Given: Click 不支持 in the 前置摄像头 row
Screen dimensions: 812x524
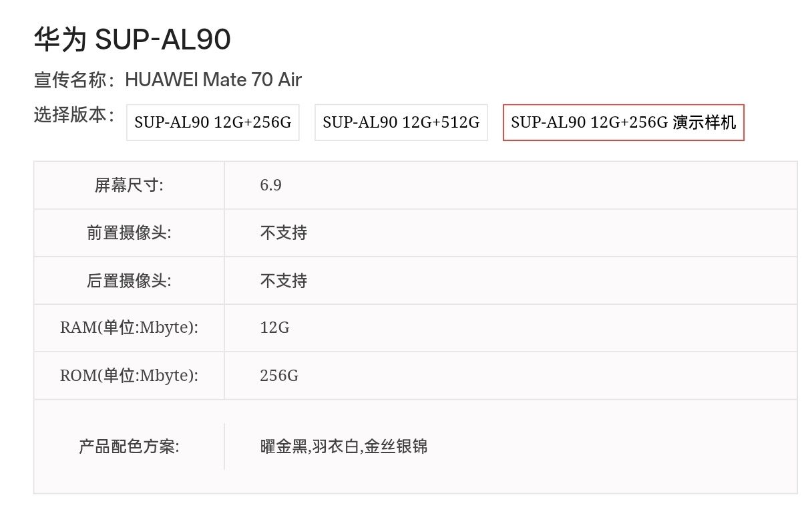Looking at the screenshot, I should click(284, 233).
